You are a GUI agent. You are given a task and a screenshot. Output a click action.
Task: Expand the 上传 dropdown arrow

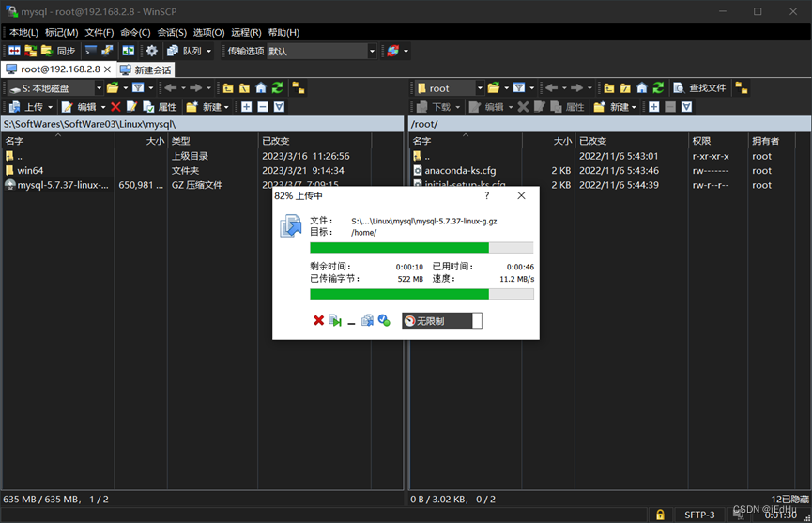coord(51,107)
